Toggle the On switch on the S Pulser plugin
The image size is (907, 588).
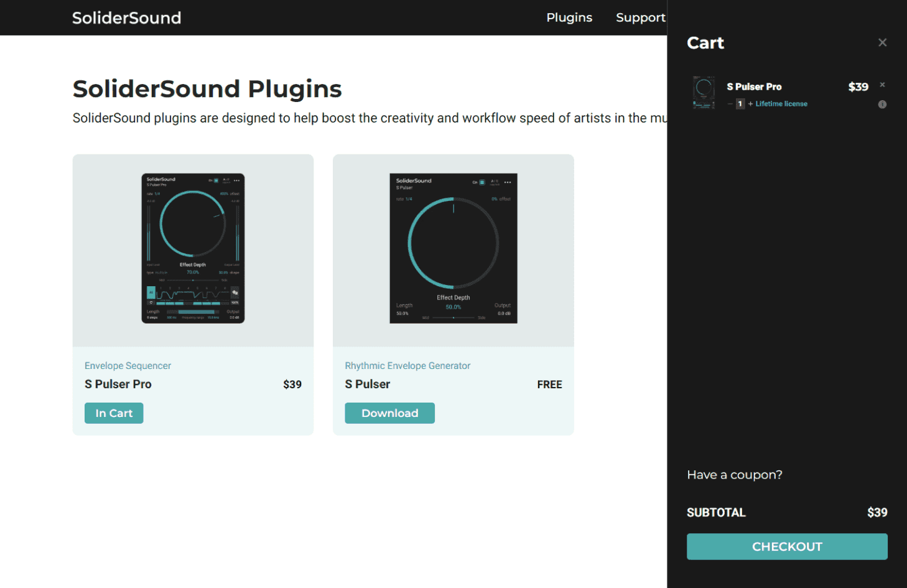click(481, 182)
